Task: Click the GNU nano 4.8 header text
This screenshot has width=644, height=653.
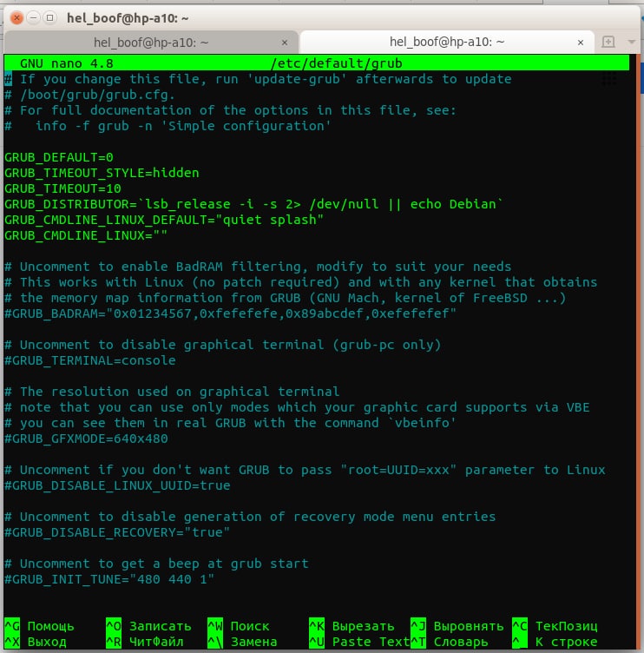Action: point(67,63)
